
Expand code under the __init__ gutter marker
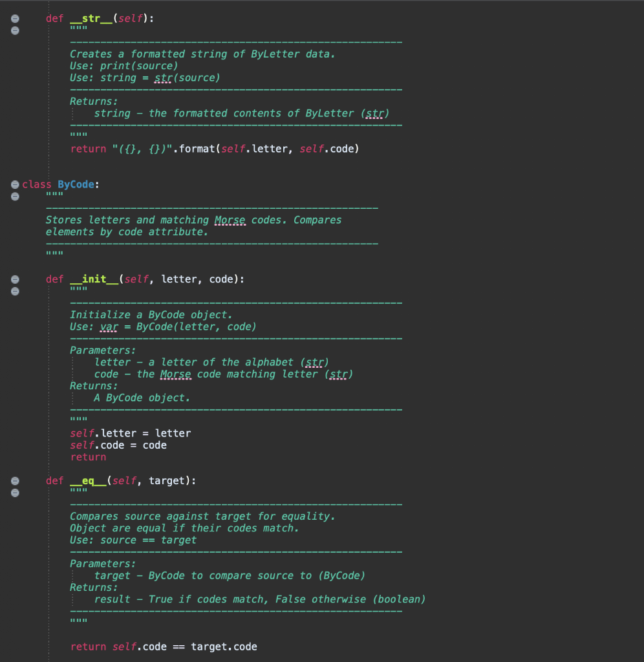[14, 279]
